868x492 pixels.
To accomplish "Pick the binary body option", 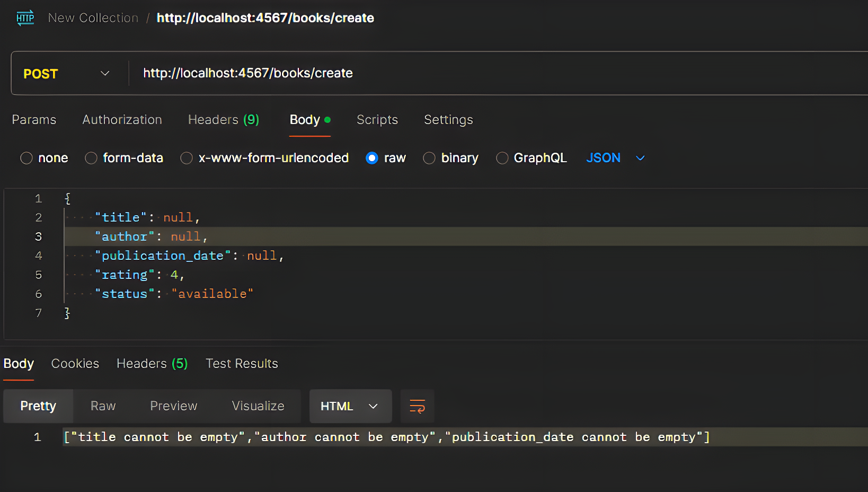I will point(429,158).
